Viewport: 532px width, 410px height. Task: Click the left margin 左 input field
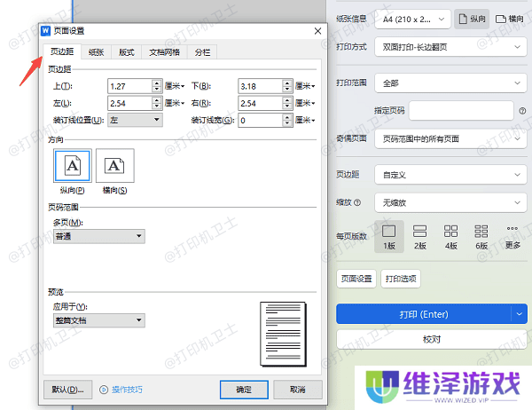tap(130, 103)
